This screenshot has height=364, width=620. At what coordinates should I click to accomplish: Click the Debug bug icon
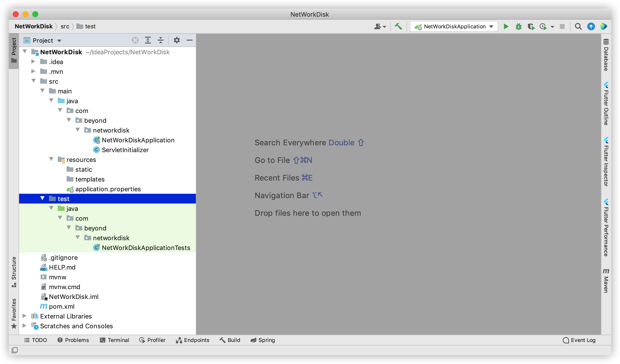coord(518,27)
